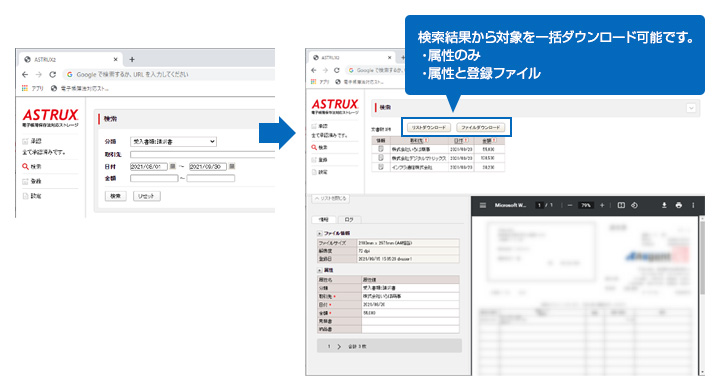Go to next page with the pagination arrow
This screenshot has height=391, width=720.
[x=339, y=346]
